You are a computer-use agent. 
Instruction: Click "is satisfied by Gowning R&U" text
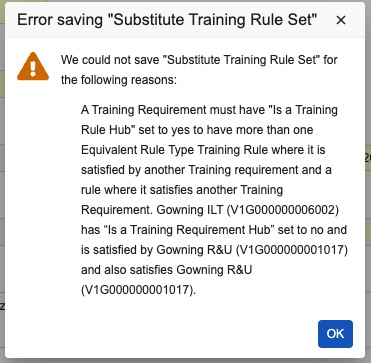(156, 250)
